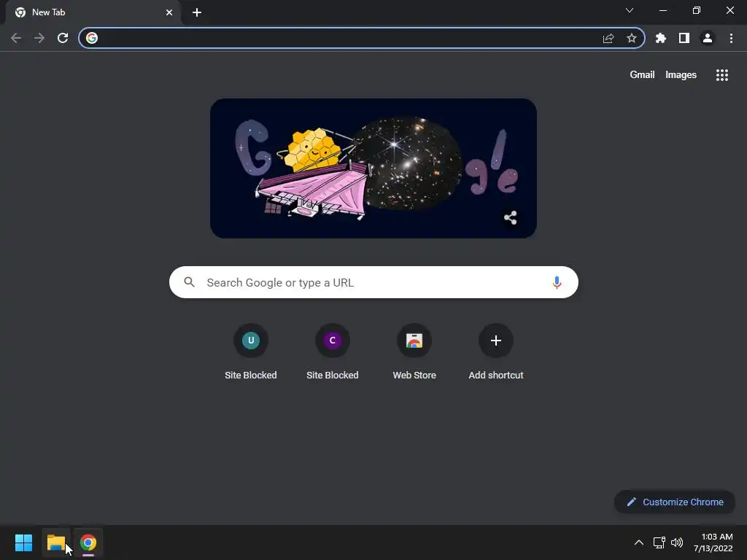This screenshot has width=747, height=560.
Task: Open network status tray icon
Action: (659, 542)
